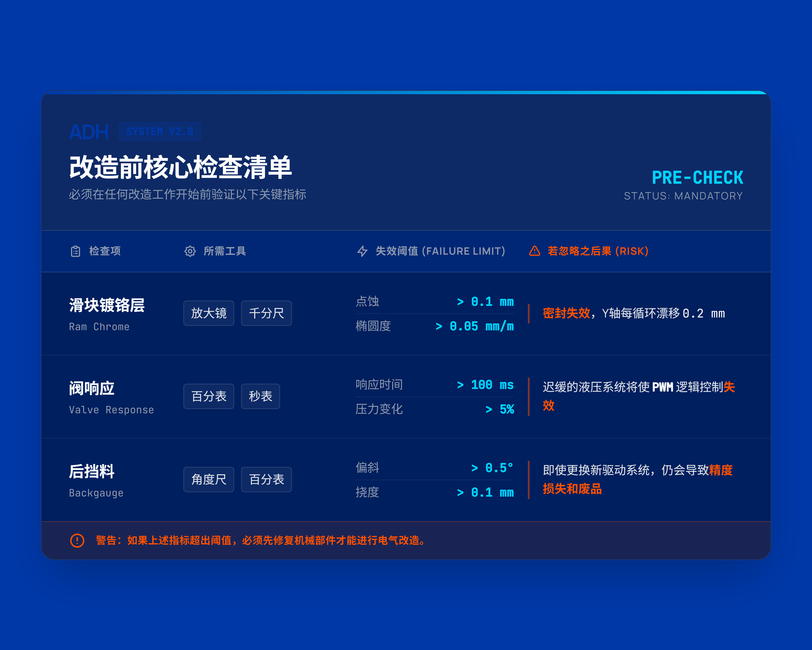Click the 滑块镀铬层 row title

(107, 305)
